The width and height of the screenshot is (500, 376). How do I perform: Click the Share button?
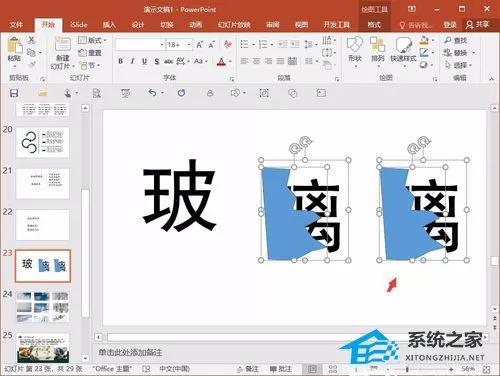tap(478, 24)
